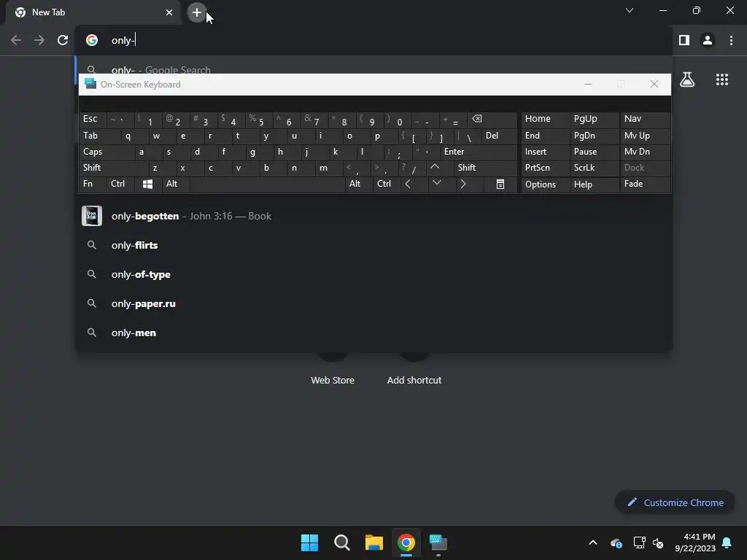Image resolution: width=747 pixels, height=560 pixels.
Task: Select the only-flirts suggestion
Action: tap(373, 245)
